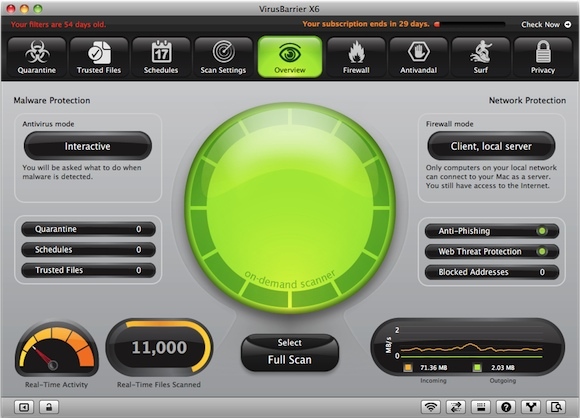Screen dimensions: 580x418
Task: Click the network traffic graph
Action: [468, 346]
